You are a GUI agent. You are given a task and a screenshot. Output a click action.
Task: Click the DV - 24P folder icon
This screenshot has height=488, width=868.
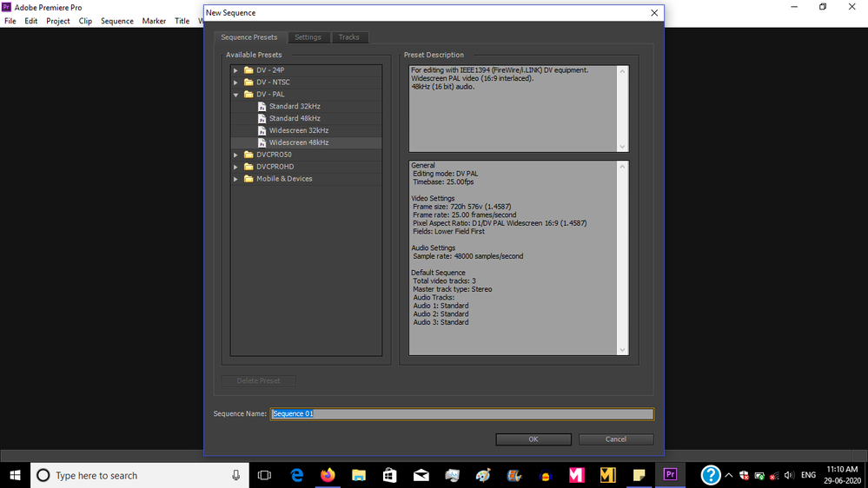click(x=248, y=70)
